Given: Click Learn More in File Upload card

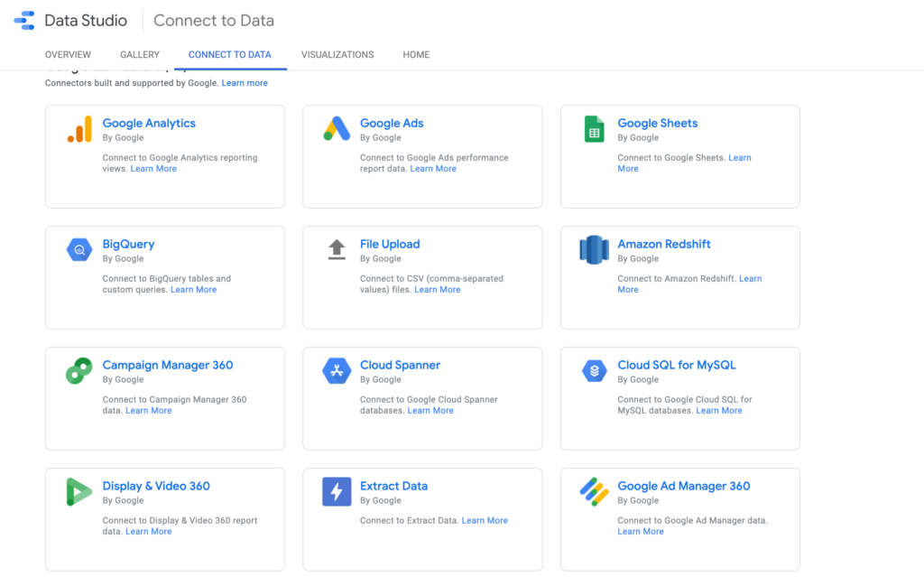Looking at the screenshot, I should (438, 290).
